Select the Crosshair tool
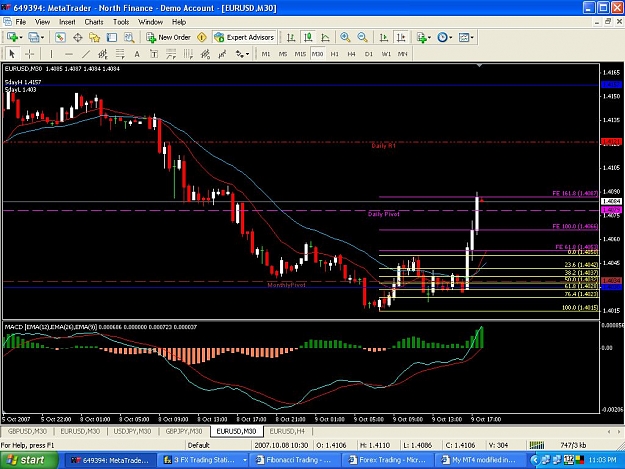 tap(29, 54)
